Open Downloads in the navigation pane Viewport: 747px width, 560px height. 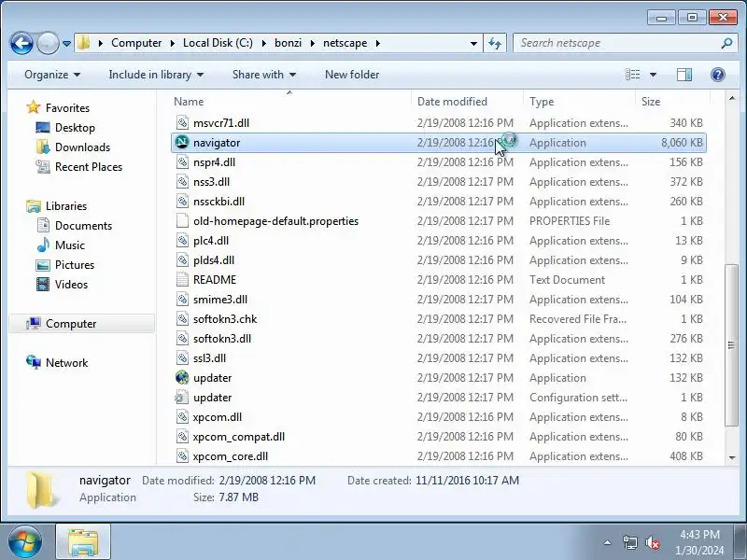point(82,147)
